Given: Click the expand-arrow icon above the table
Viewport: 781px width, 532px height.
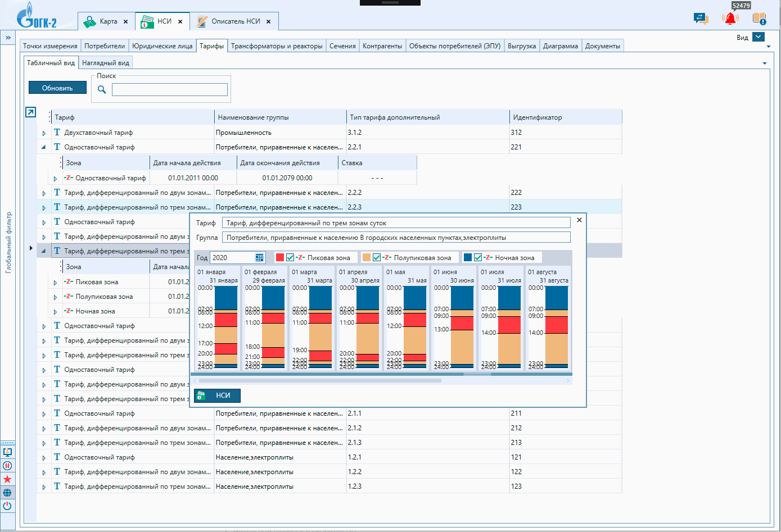Looking at the screenshot, I should coord(31,112).
